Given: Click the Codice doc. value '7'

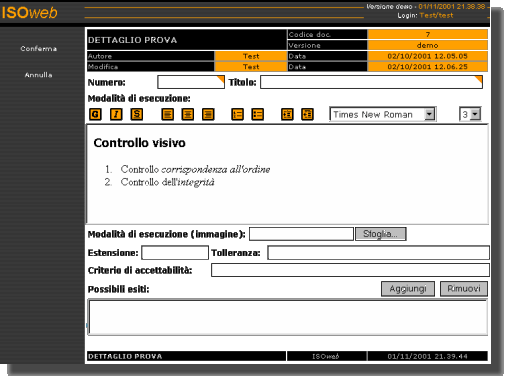Looking at the screenshot, I should point(428,34).
